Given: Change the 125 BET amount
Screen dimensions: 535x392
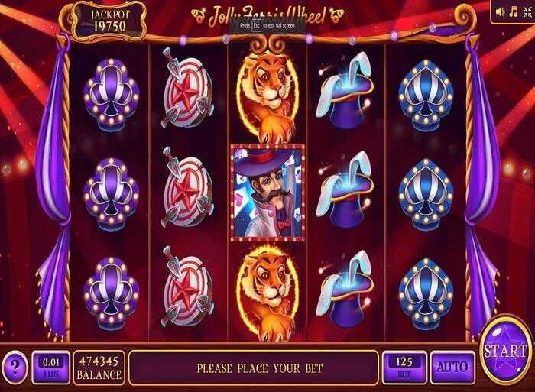Looking at the screenshot, I should coord(404,368).
